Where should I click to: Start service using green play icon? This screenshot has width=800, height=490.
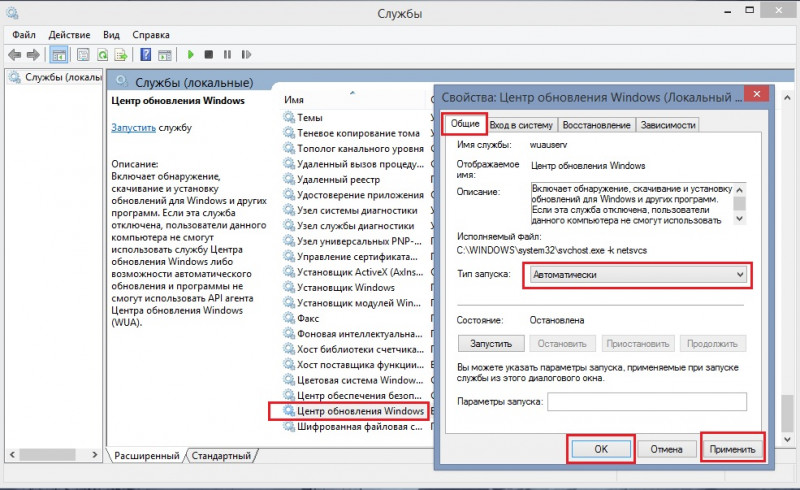click(190, 55)
